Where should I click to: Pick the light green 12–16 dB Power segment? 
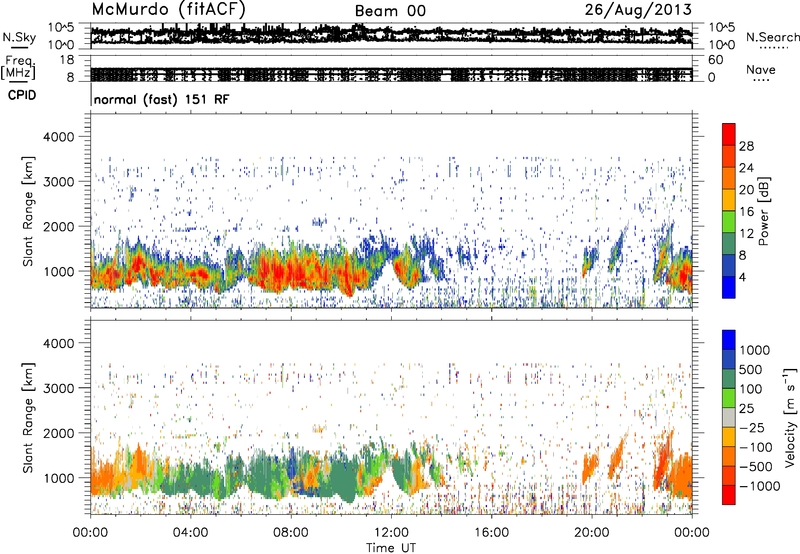[729, 222]
